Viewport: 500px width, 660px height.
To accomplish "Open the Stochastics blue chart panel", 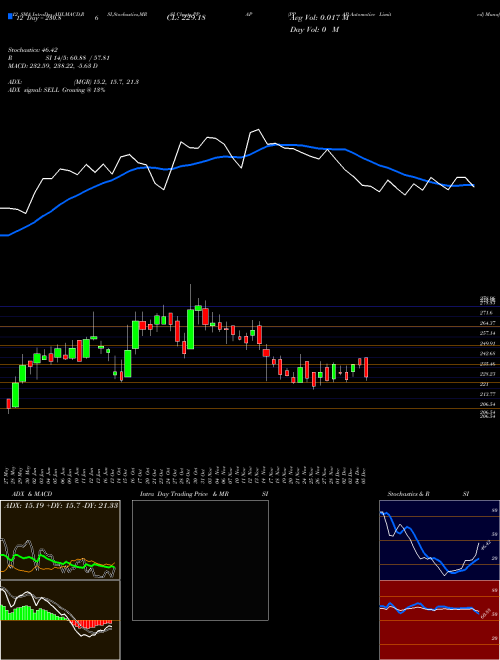I will tap(439, 540).
